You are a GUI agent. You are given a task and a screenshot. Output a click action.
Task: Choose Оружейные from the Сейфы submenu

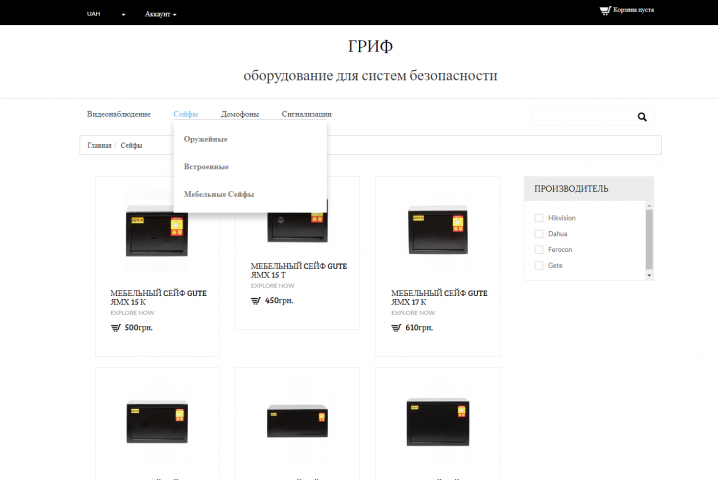[x=206, y=139]
